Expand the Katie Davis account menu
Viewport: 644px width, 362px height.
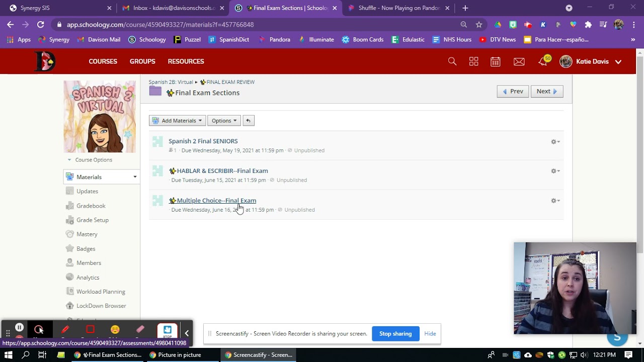click(x=591, y=61)
